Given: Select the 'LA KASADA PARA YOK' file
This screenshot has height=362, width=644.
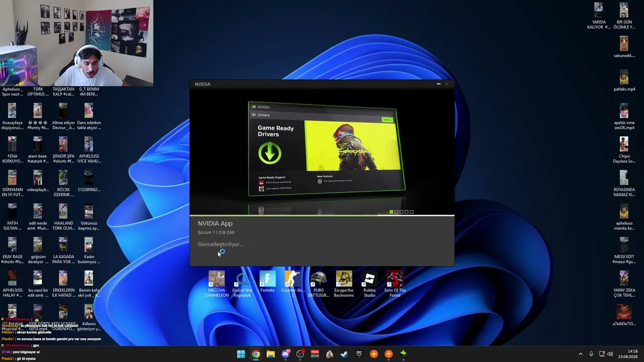Looking at the screenshot, I should [63, 250].
